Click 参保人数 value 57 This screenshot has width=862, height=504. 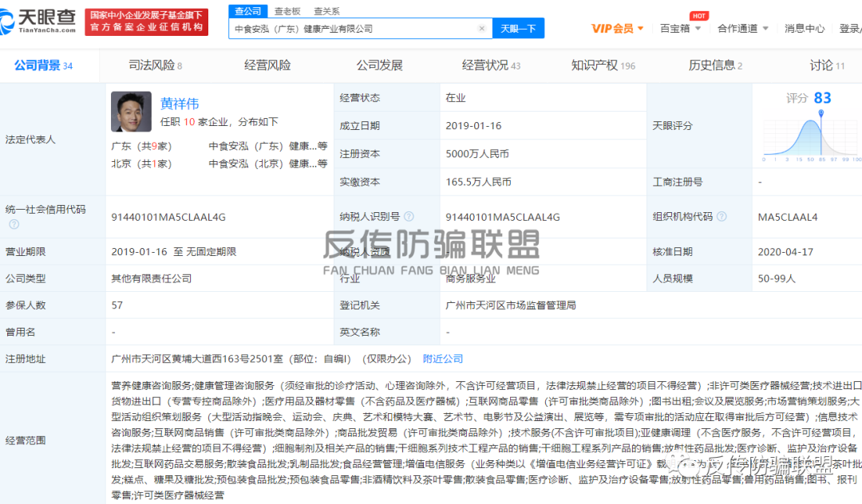coord(117,305)
